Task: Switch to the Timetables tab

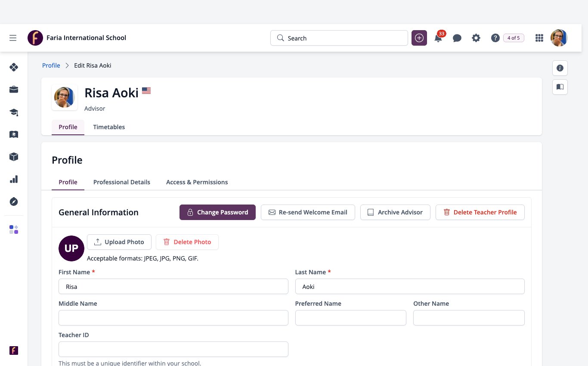Action: click(x=109, y=127)
